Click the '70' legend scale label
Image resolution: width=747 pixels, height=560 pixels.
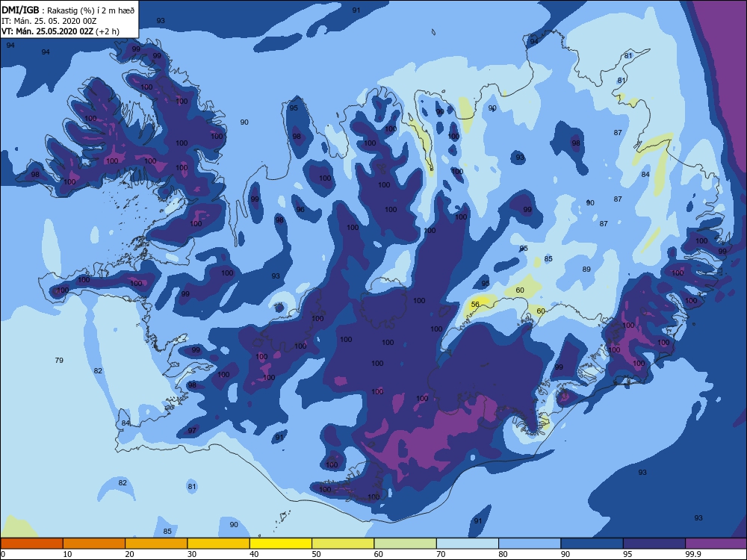pyautogui.click(x=441, y=554)
